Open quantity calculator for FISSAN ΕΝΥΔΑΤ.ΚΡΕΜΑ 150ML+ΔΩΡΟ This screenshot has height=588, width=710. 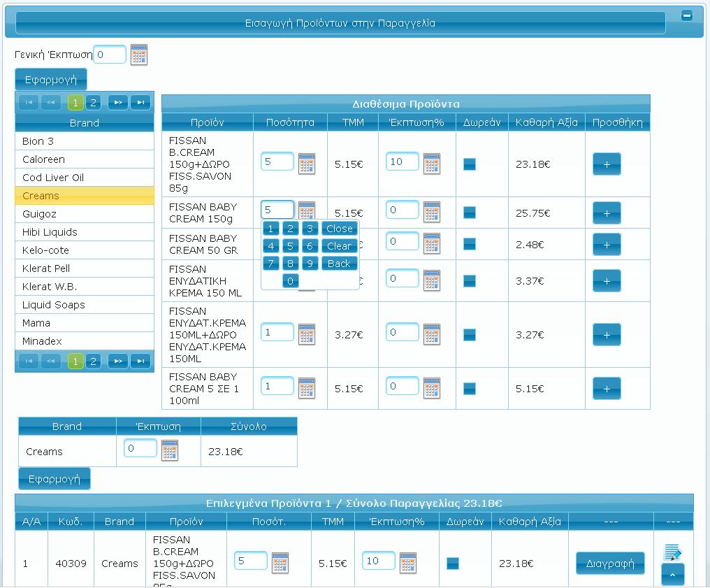pos(307,335)
